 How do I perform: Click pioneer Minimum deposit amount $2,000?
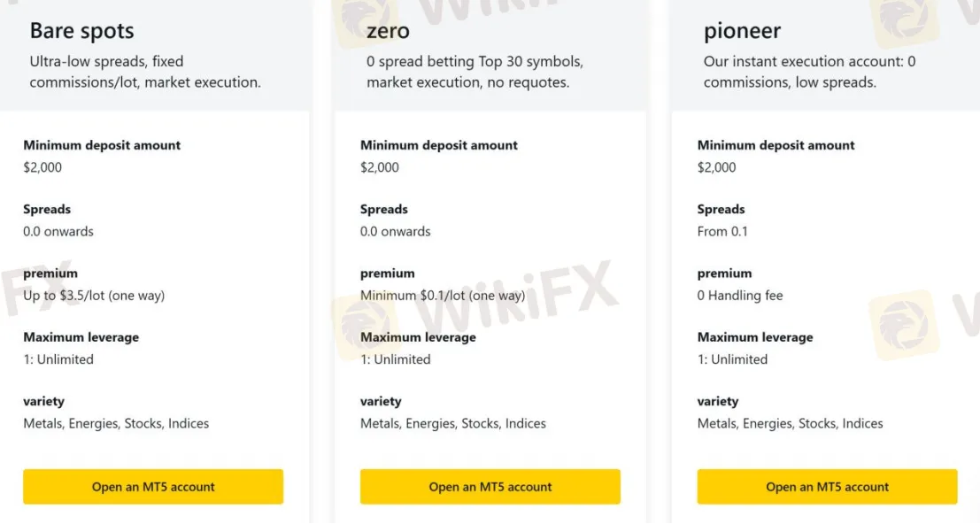pyautogui.click(x=716, y=167)
